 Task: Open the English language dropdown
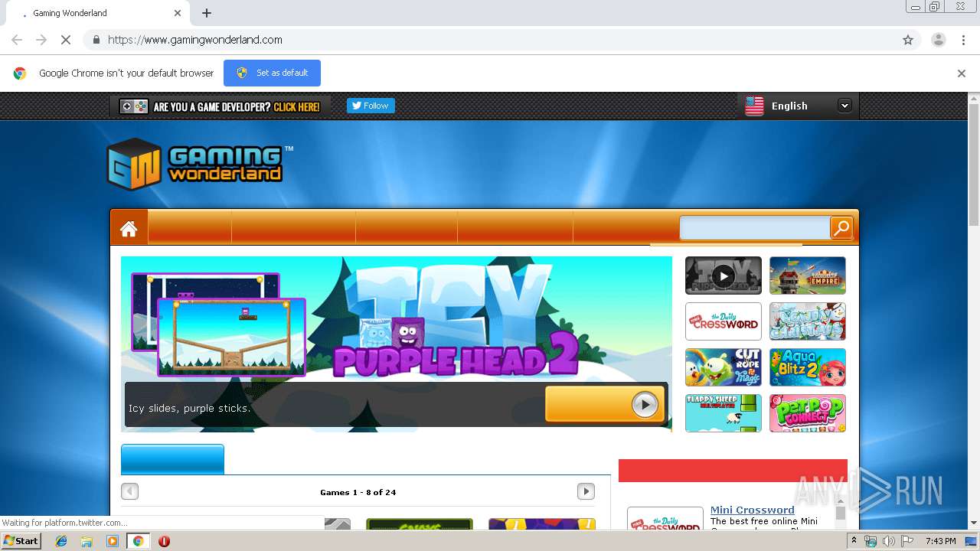[799, 106]
